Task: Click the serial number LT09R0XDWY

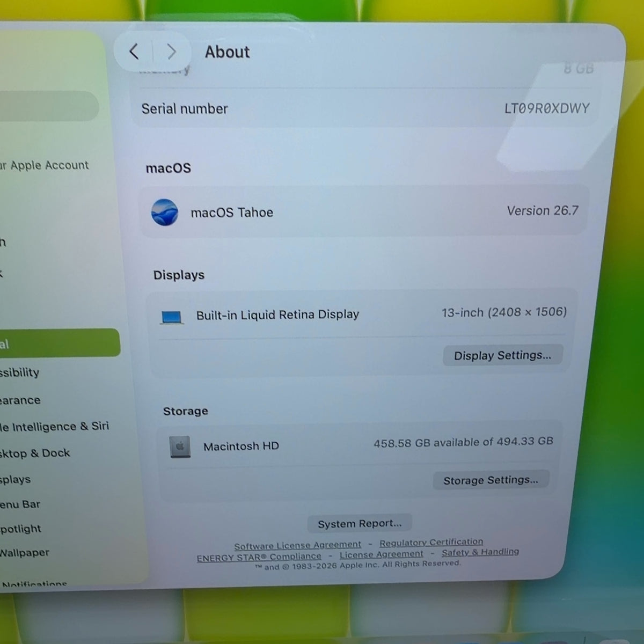Action: (x=547, y=108)
